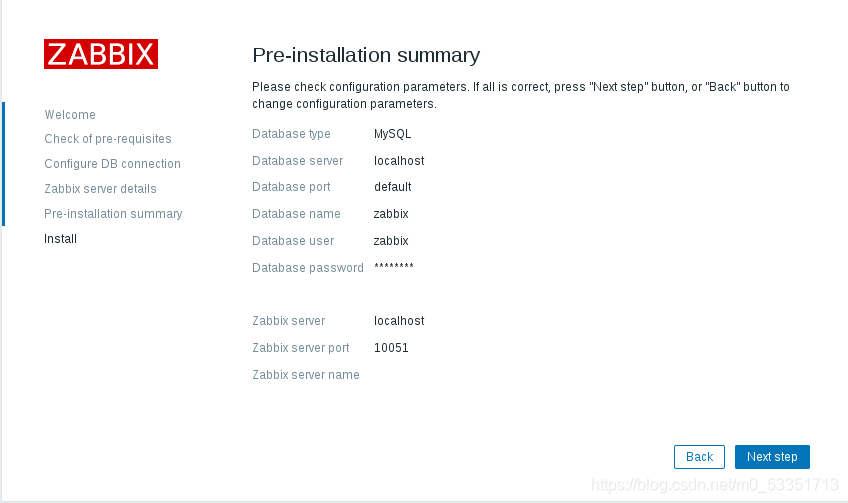
Task: Click the Database port default value
Action: click(393, 187)
